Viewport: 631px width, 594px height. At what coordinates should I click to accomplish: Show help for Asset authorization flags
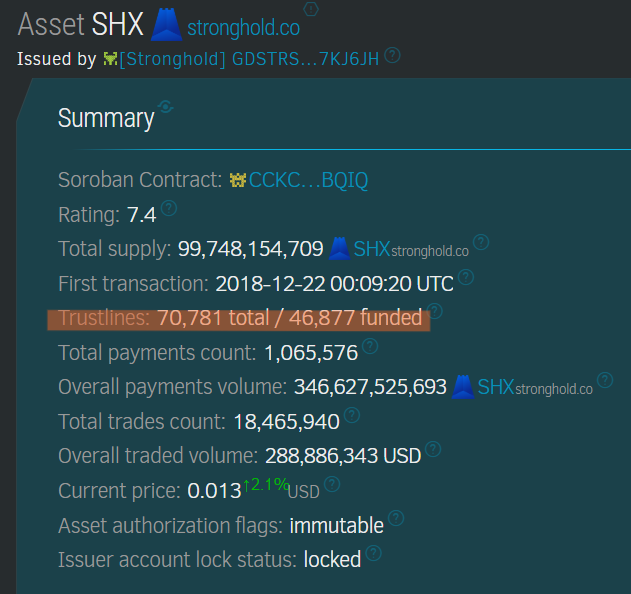[396, 518]
